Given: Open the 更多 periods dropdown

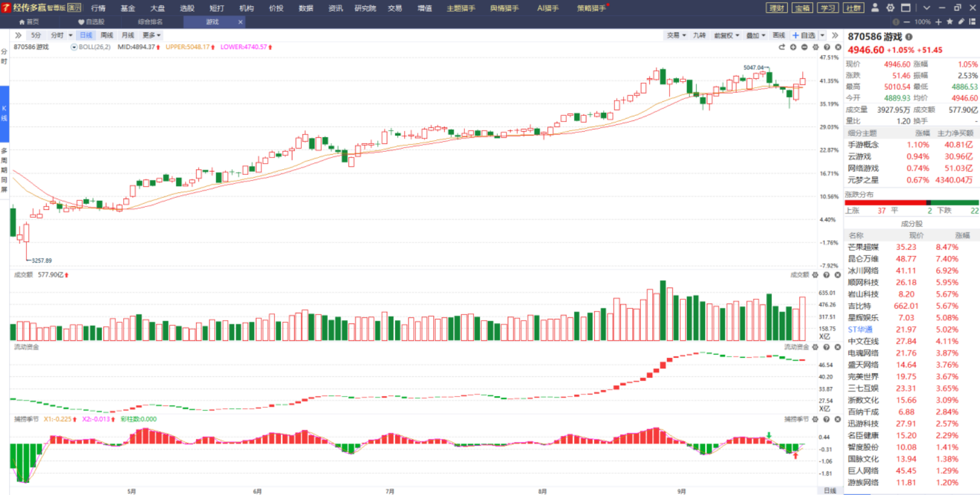Looking at the screenshot, I should tap(152, 35).
